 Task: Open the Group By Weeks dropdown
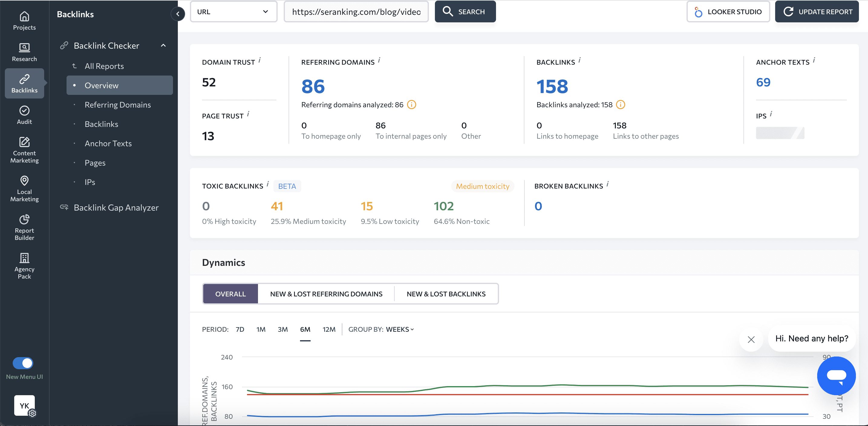tap(400, 329)
